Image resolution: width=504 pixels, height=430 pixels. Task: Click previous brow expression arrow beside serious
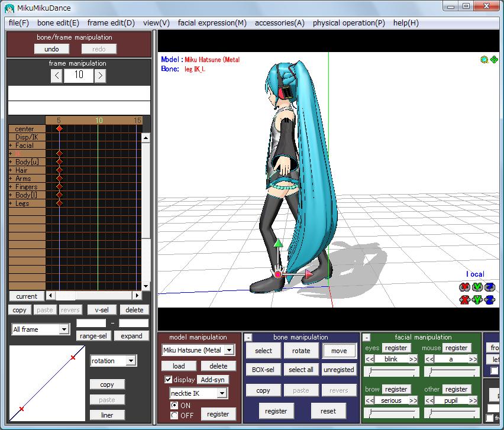click(x=370, y=400)
